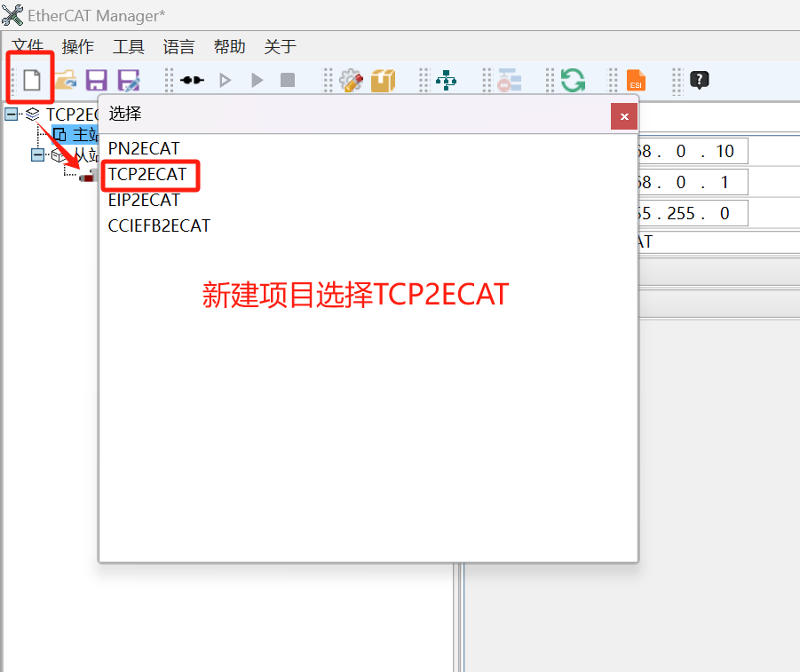
Task: Open the gear with pencil settings icon
Action: pyautogui.click(x=351, y=80)
